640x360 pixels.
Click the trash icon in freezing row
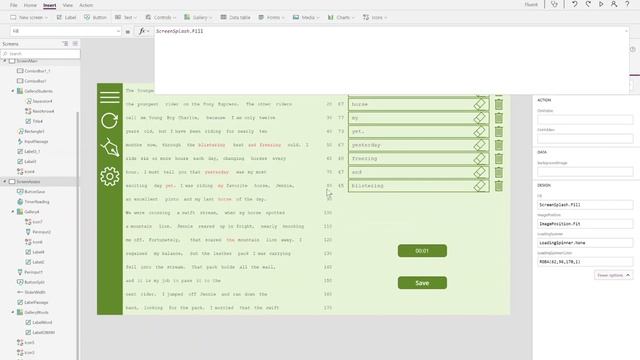point(499,158)
